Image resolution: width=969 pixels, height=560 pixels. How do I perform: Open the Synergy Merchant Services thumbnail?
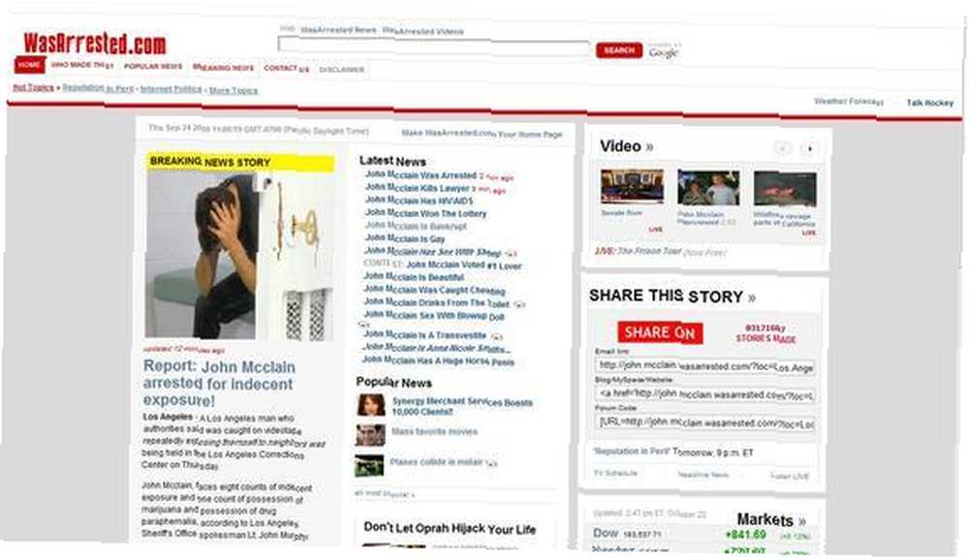tap(371, 405)
